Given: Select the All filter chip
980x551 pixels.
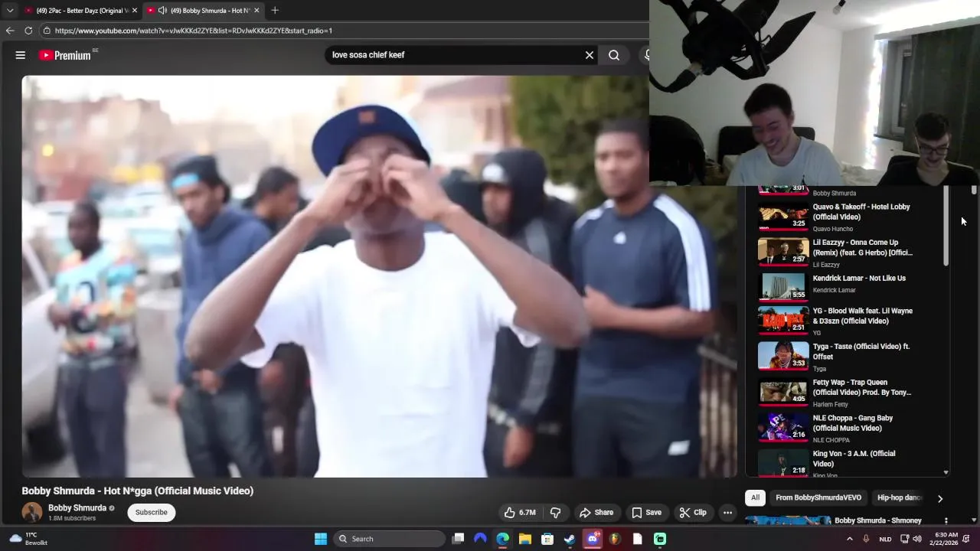Looking at the screenshot, I should (x=755, y=497).
